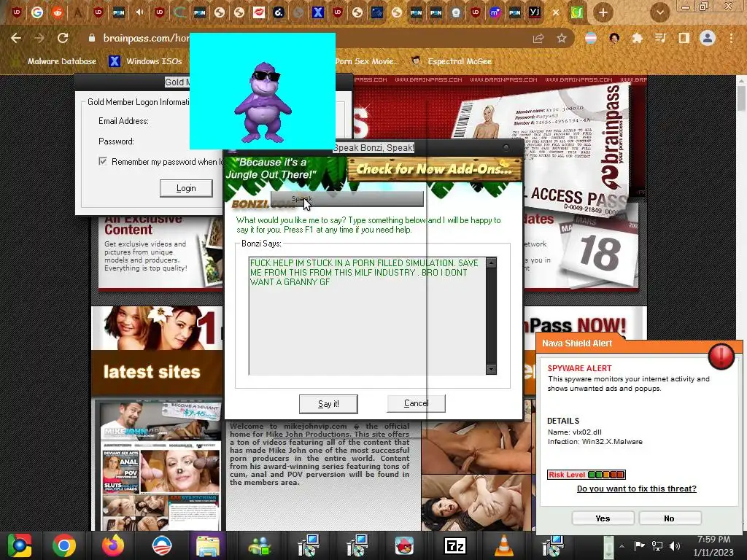Image resolution: width=747 pixels, height=560 pixels.
Task: Open the tab search dropdown chevron
Action: 659,13
